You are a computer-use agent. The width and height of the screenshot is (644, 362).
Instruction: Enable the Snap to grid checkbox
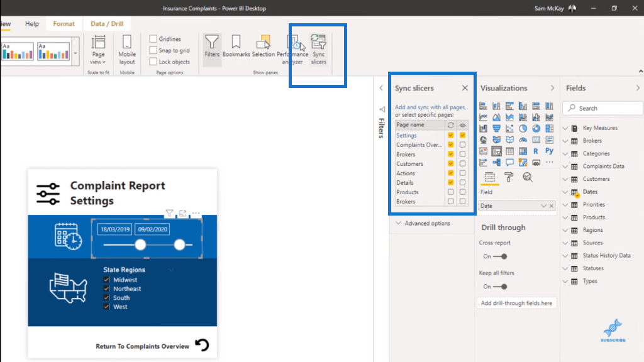click(x=153, y=50)
